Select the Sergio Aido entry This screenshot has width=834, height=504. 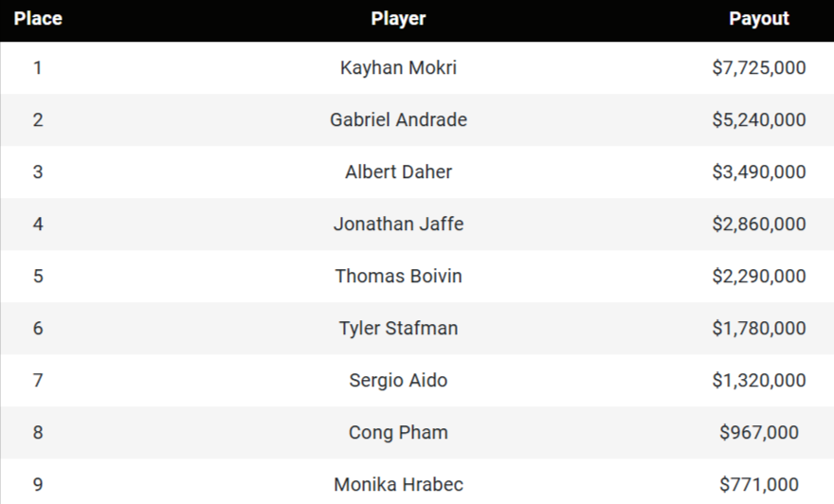398,381
